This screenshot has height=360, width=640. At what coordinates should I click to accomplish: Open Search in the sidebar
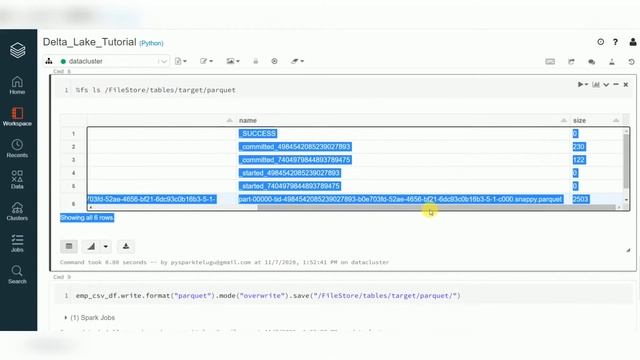pyautogui.click(x=17, y=275)
